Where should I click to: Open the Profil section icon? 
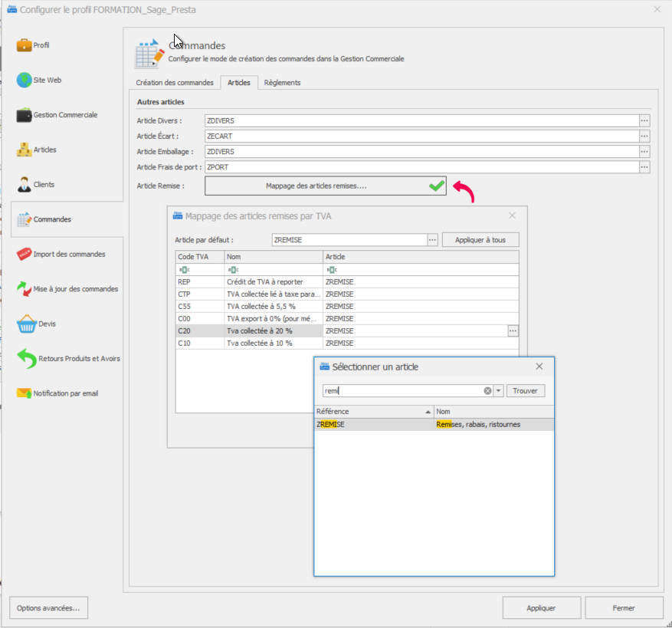coord(24,45)
